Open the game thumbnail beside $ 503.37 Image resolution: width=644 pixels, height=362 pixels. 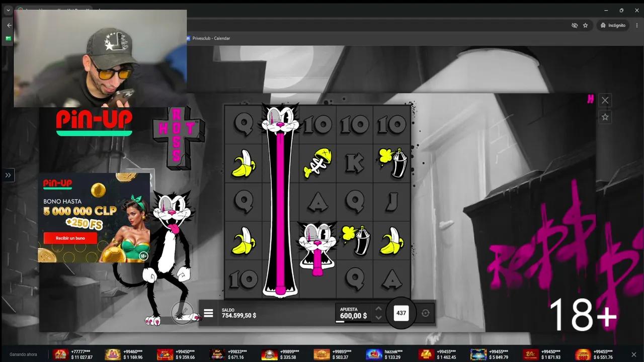tap(321, 354)
